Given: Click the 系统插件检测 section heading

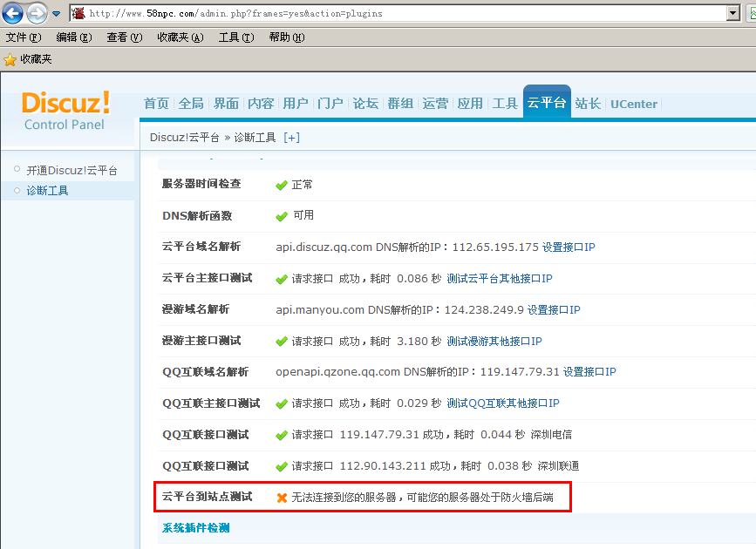Looking at the screenshot, I should click(x=195, y=528).
